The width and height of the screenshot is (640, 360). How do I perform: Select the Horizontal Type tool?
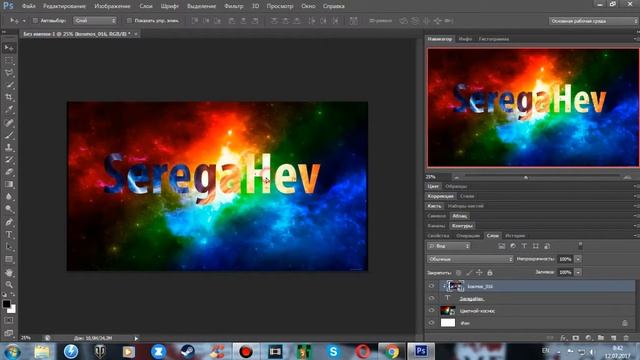tap(9, 235)
